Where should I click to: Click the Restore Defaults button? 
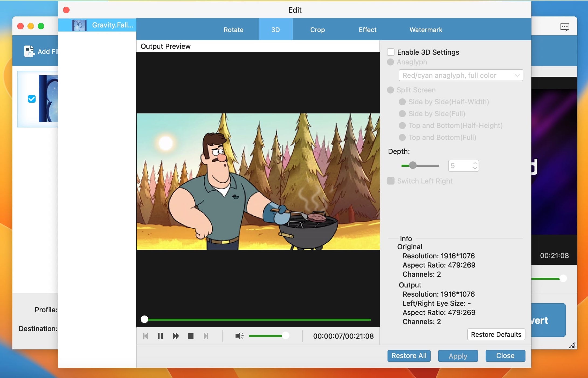496,334
